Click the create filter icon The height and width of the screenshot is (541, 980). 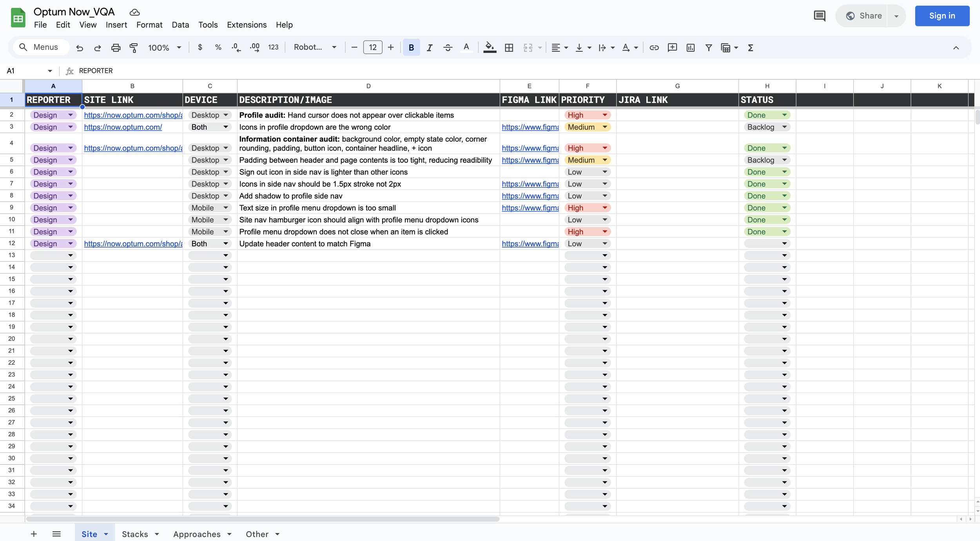pyautogui.click(x=708, y=47)
